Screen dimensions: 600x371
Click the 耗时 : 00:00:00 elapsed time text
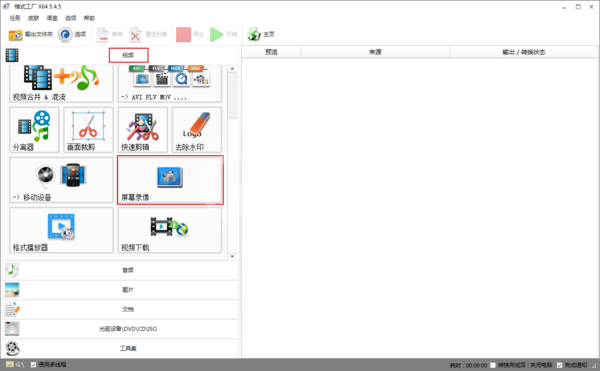468,365
